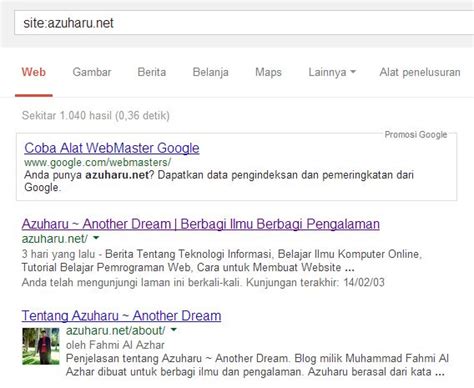Click the search box containing site:azuharu.net

pyautogui.click(x=244, y=23)
